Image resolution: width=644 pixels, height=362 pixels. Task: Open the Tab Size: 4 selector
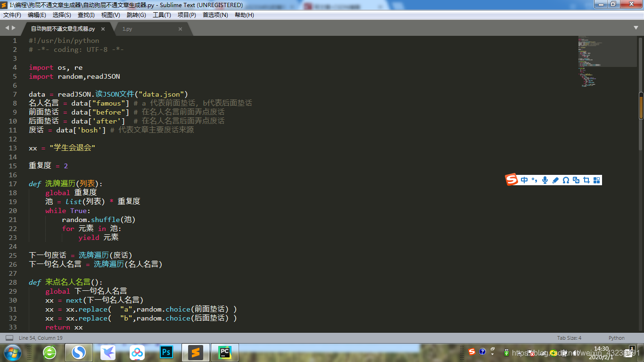569,338
